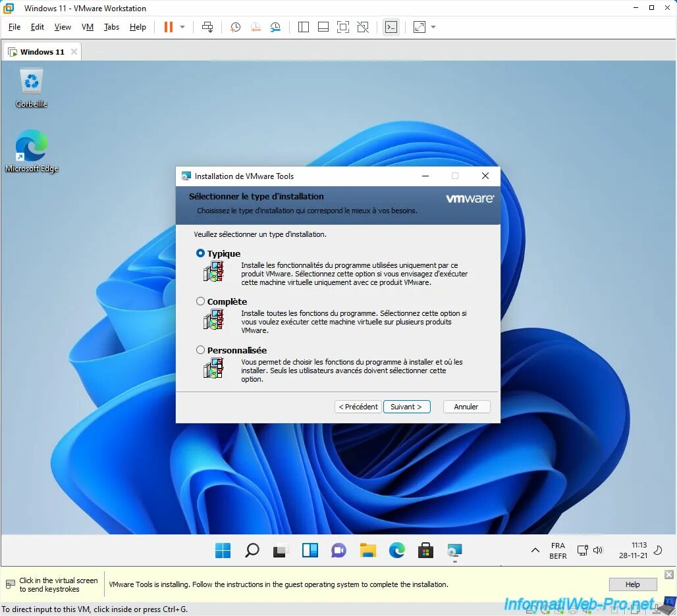The image size is (677, 616).
Task: Open the View menu
Action: tap(63, 27)
